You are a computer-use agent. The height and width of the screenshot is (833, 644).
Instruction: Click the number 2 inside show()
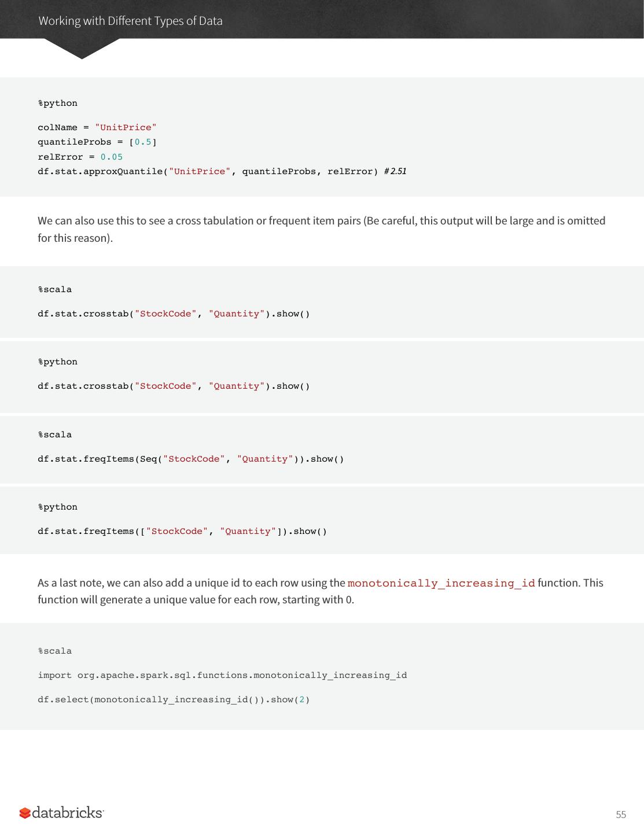pos(301,699)
